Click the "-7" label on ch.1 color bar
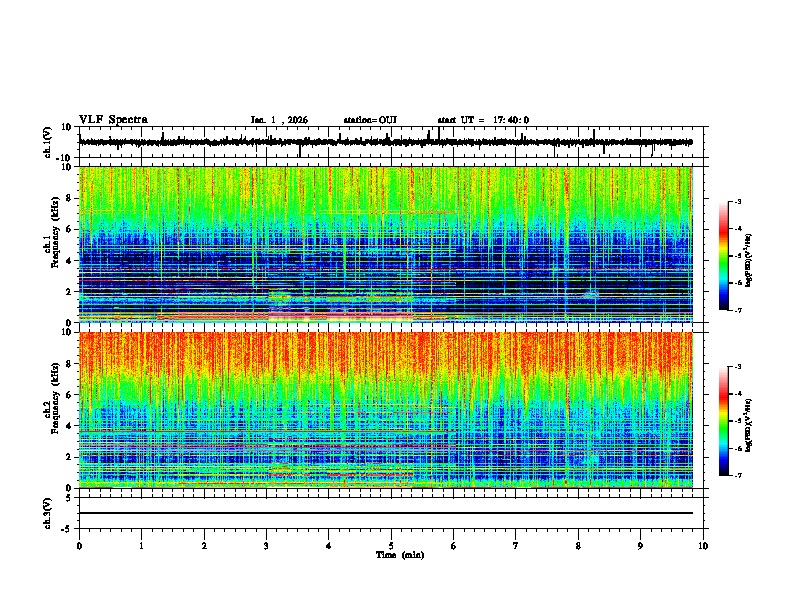The width and height of the screenshot is (792, 612). pos(738,310)
